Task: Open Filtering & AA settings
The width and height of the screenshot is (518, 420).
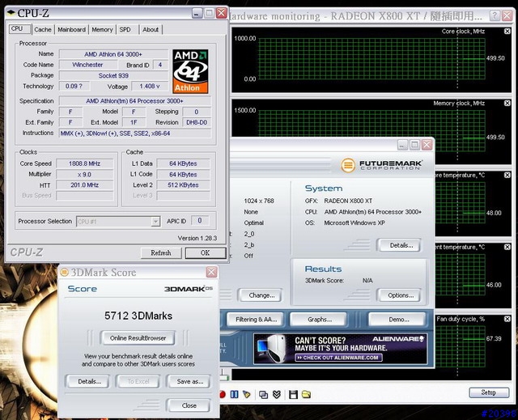Action: tap(256, 320)
